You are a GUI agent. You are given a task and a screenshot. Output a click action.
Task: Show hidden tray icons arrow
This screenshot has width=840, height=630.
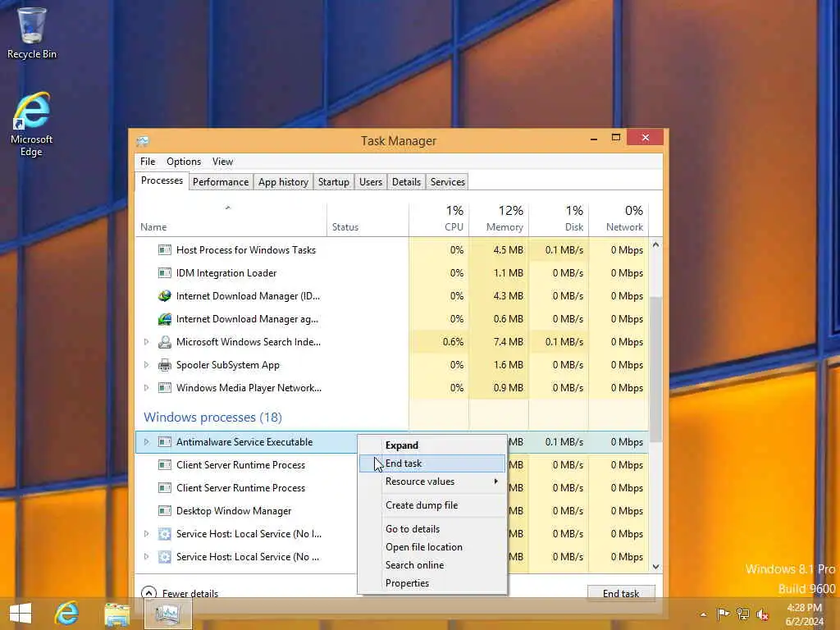point(703,614)
